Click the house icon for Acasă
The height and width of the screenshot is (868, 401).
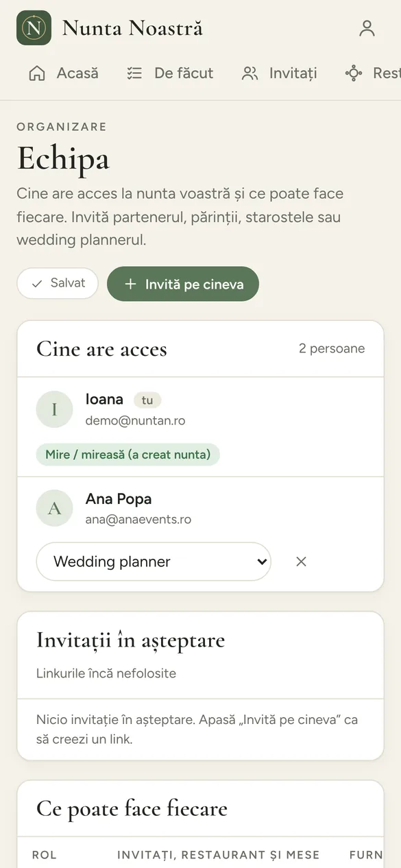(37, 73)
